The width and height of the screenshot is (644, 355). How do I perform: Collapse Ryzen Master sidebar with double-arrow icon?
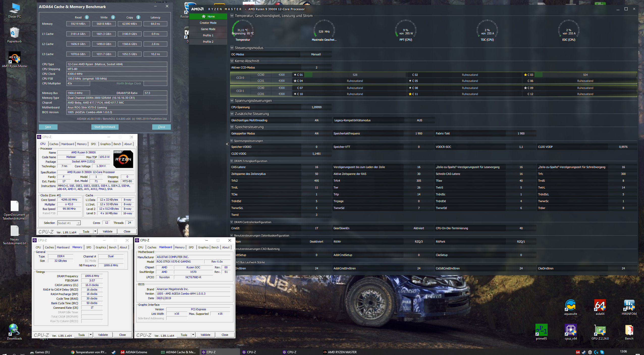tap(227, 144)
